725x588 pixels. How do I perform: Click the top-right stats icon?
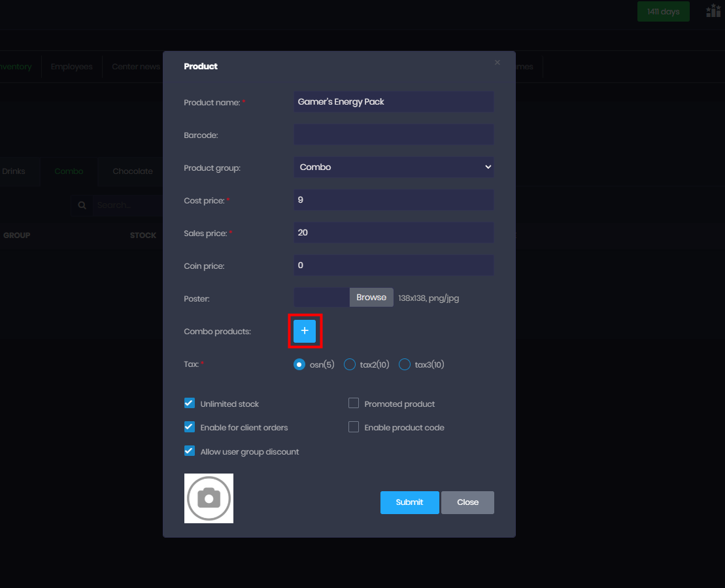click(x=713, y=11)
